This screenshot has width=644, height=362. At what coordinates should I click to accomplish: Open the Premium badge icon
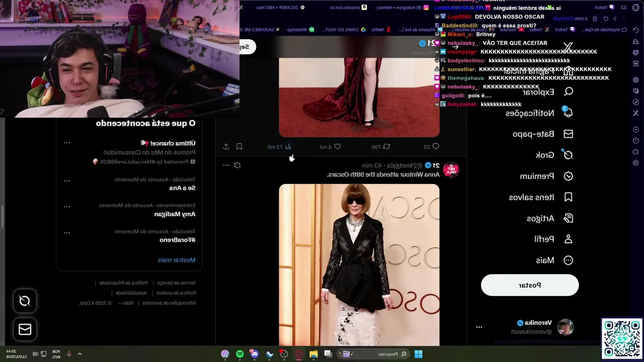569,176
